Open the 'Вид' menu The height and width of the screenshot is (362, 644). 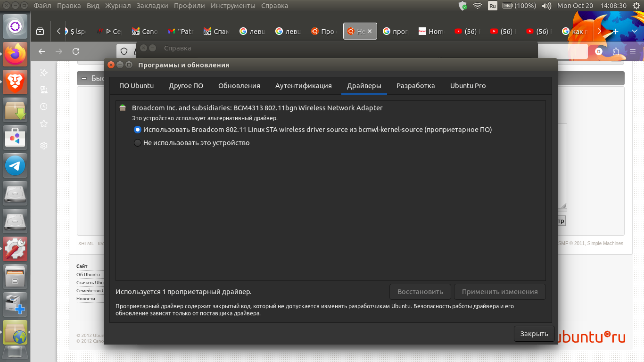pos(93,6)
